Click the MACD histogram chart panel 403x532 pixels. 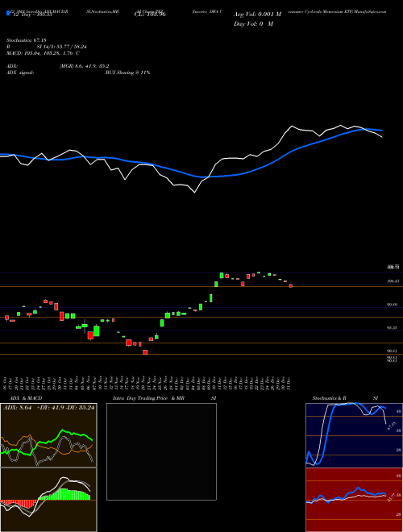pos(48,500)
